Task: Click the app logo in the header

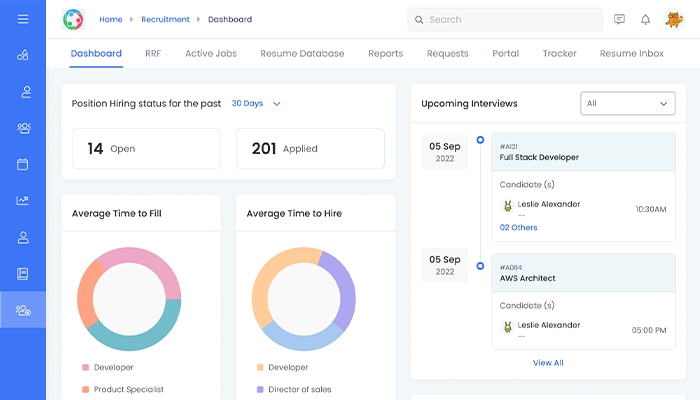Action: [x=73, y=19]
